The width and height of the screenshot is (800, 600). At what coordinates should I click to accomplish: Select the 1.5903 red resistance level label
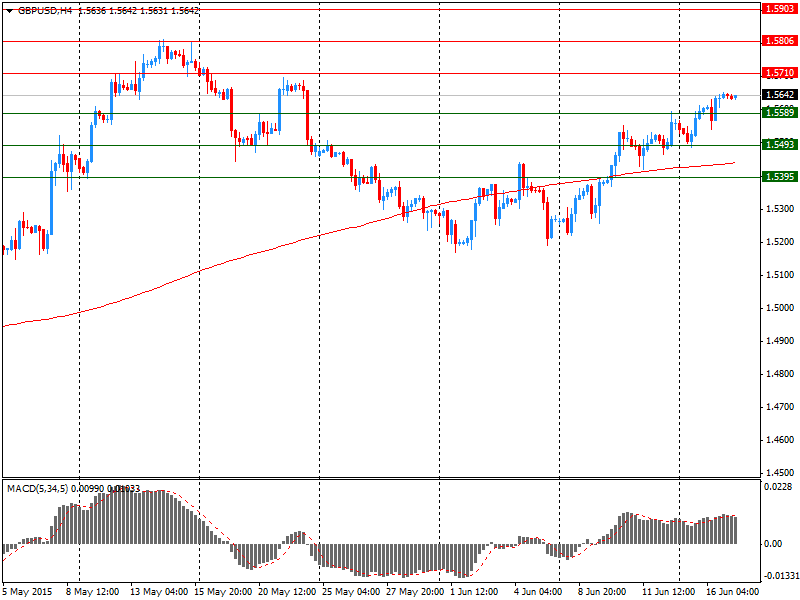tap(780, 9)
